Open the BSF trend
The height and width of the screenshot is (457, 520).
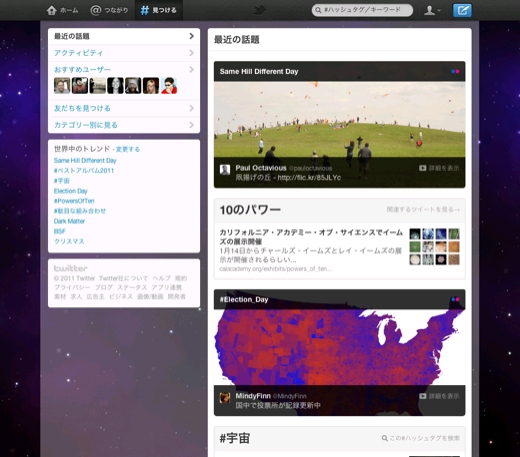click(60, 231)
